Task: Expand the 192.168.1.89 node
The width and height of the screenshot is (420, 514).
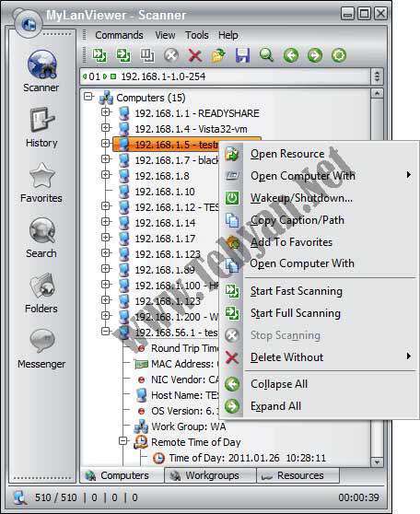Action: (x=105, y=269)
